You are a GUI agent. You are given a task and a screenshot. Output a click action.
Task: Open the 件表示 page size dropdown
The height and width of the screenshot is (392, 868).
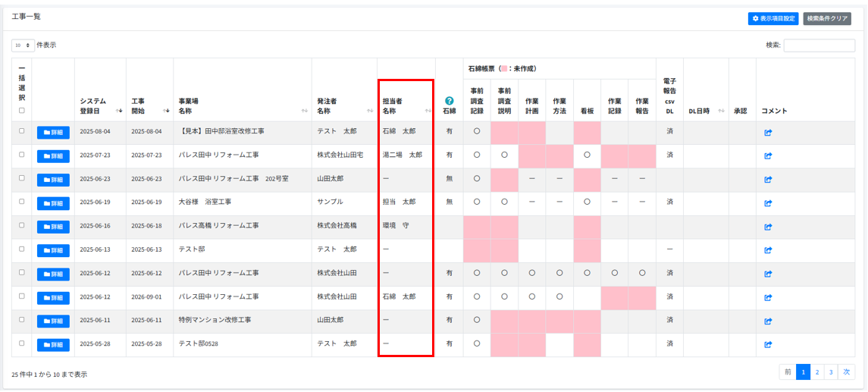(23, 45)
